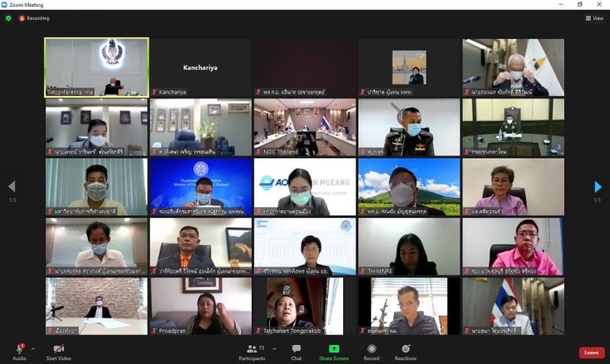Expand audio options caret beside Audio
Image resolution: width=610 pixels, height=364 pixels.
33,350
